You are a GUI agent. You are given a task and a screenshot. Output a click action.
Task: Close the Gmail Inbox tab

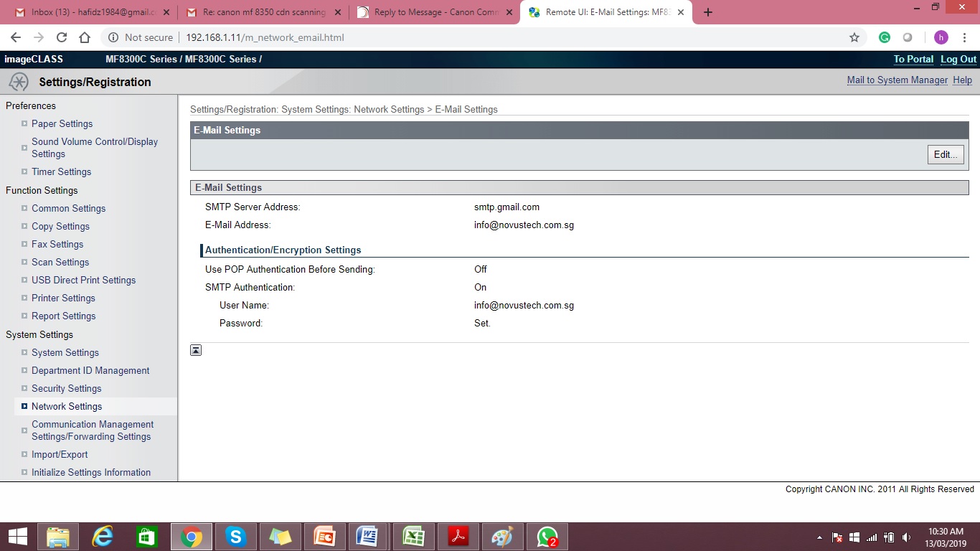point(166,12)
